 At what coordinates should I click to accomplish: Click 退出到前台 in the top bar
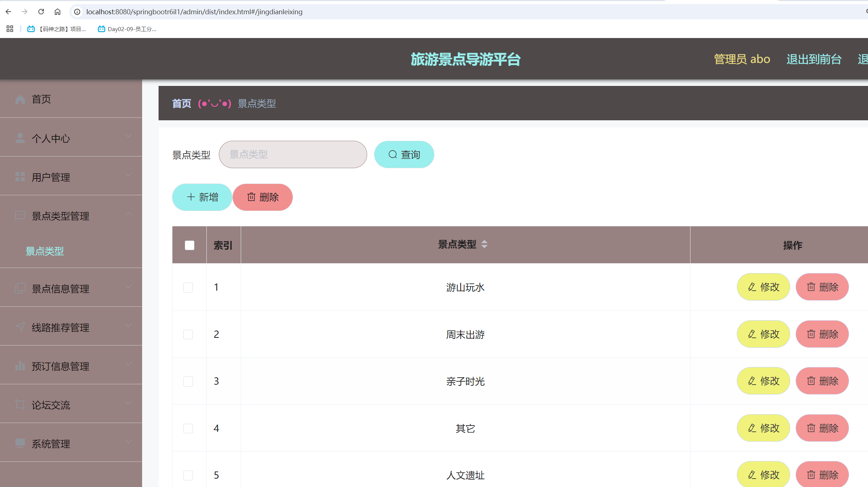point(814,59)
